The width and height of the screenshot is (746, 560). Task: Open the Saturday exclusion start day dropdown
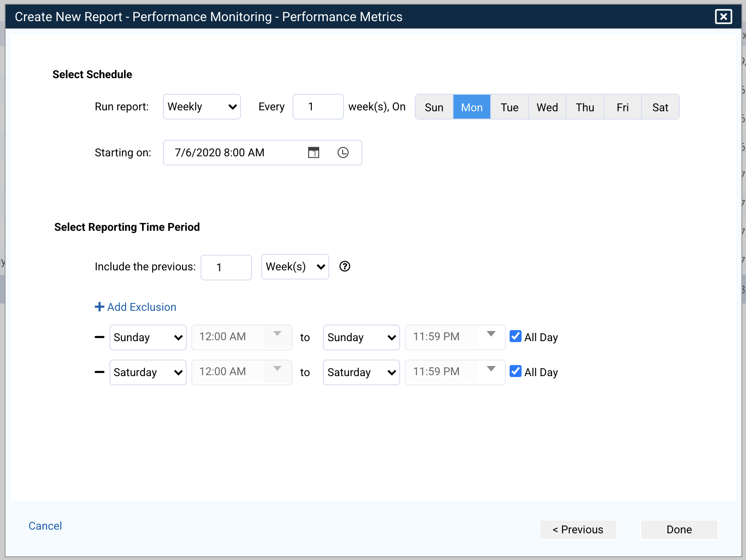tap(148, 372)
